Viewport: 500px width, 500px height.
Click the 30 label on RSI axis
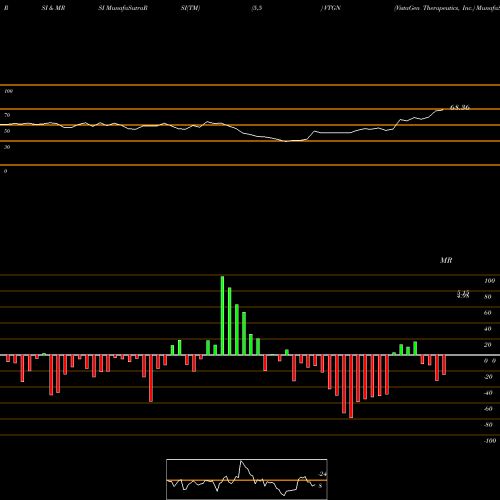point(7,147)
